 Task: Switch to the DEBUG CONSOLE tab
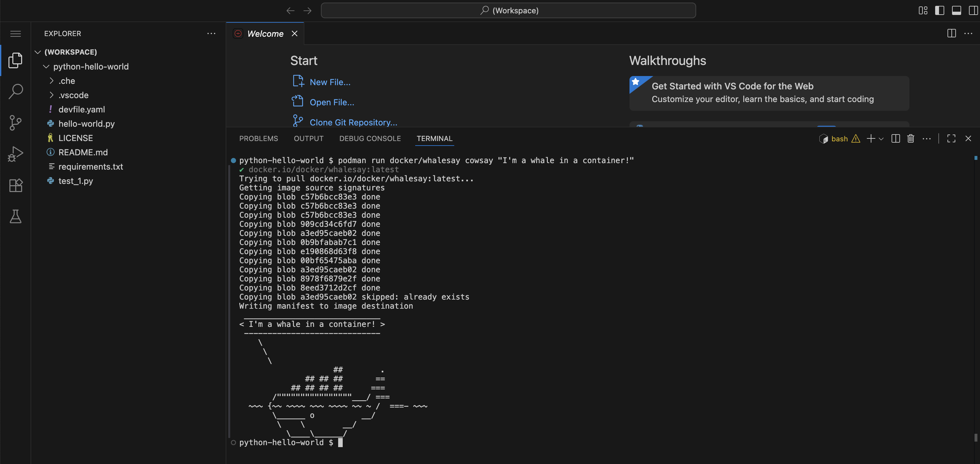[370, 138]
